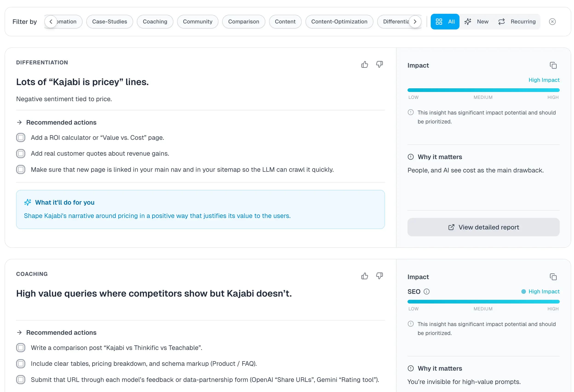The width and height of the screenshot is (574, 392).
Task: Check 'Include clear tables' action item
Action: (21, 364)
